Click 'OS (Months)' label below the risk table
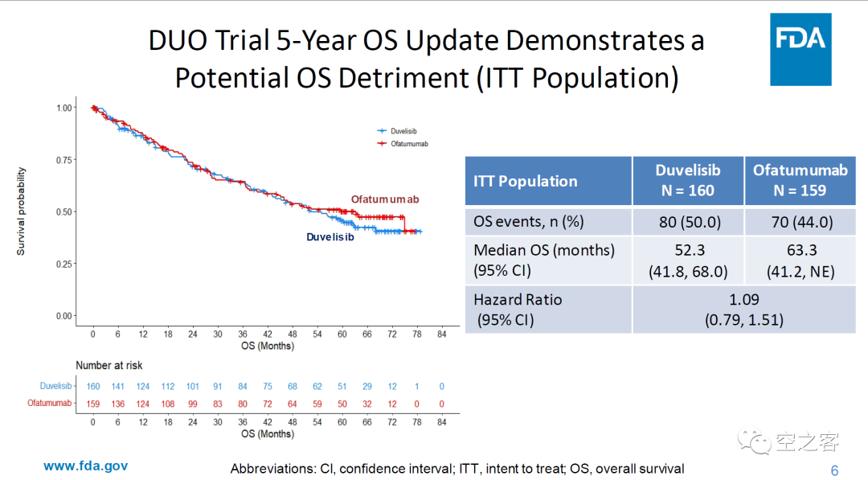This screenshot has height=480, width=868. tap(268, 434)
